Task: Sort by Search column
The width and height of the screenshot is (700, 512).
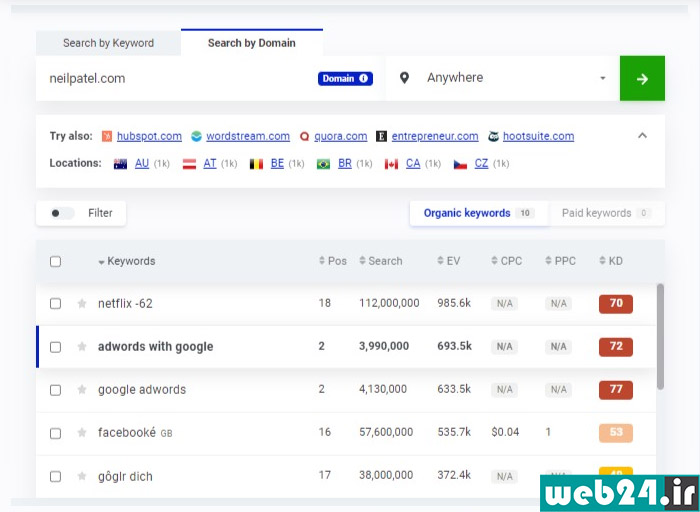Action: point(381,261)
